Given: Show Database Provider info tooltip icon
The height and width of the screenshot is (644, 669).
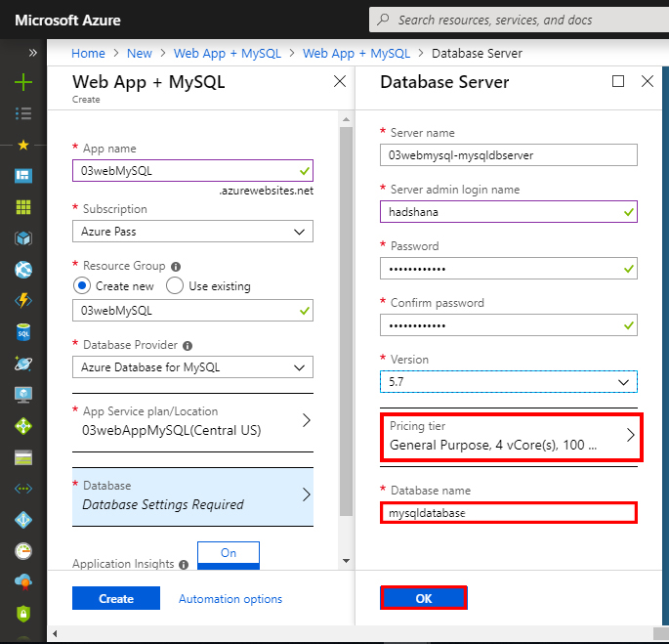Looking at the screenshot, I should [x=188, y=346].
